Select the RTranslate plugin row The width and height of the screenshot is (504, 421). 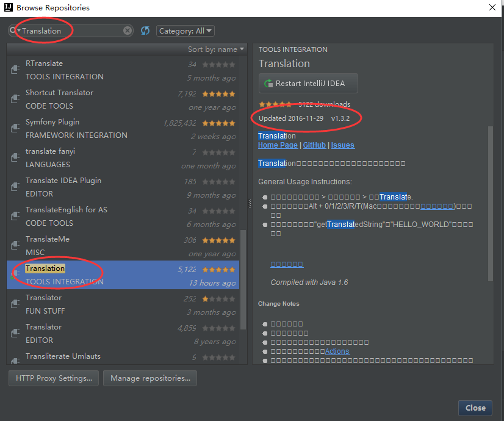click(123, 70)
